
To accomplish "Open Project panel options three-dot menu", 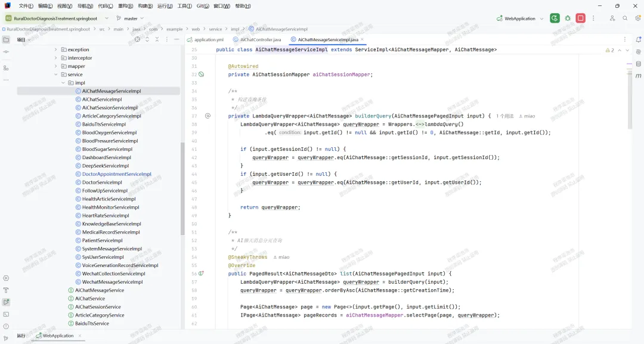I will pyautogui.click(x=167, y=39).
